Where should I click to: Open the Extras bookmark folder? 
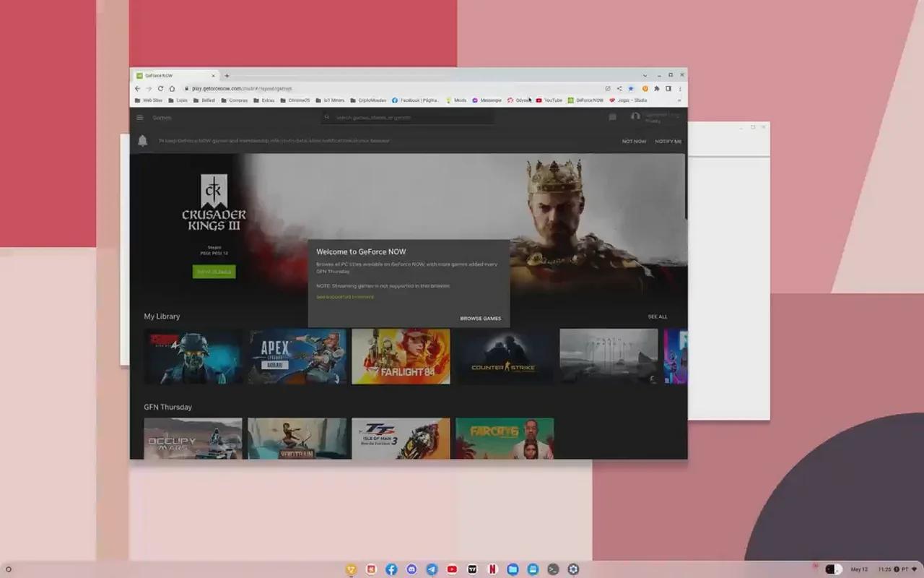pyautogui.click(x=264, y=100)
